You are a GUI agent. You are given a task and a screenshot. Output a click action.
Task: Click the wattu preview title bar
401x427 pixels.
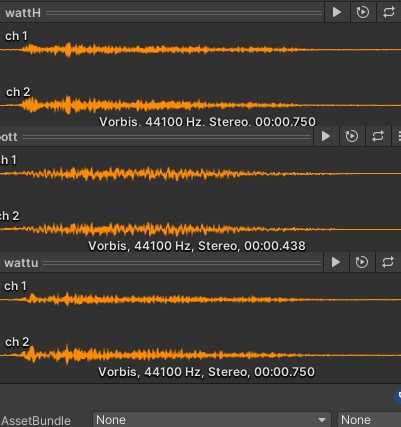[x=161, y=263]
